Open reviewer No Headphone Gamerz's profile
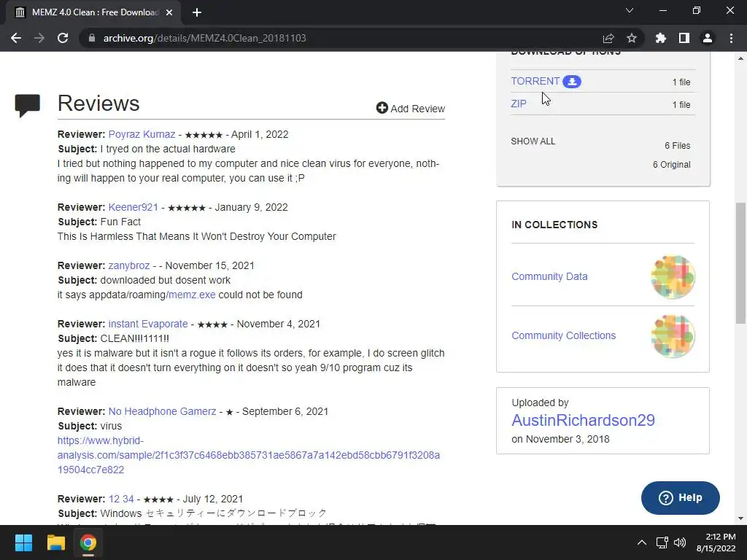The image size is (747, 560). (x=162, y=411)
